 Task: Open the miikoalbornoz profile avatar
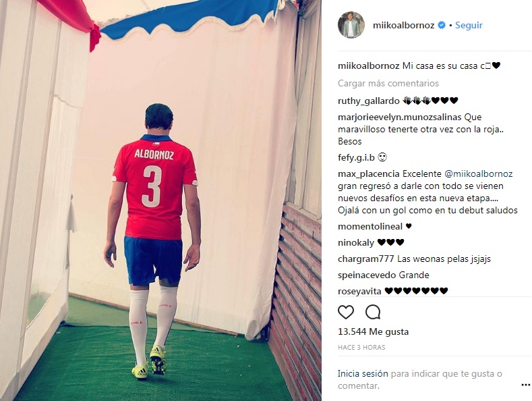tap(351, 25)
